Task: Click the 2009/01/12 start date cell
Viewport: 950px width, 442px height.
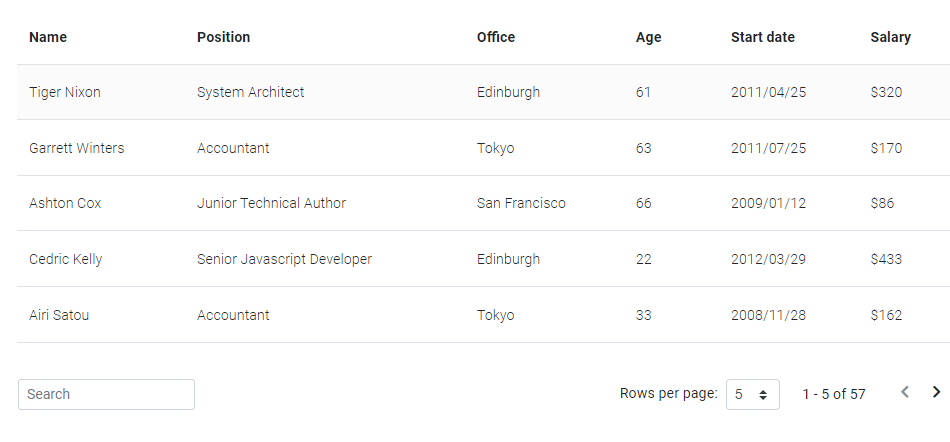Action: click(x=768, y=203)
